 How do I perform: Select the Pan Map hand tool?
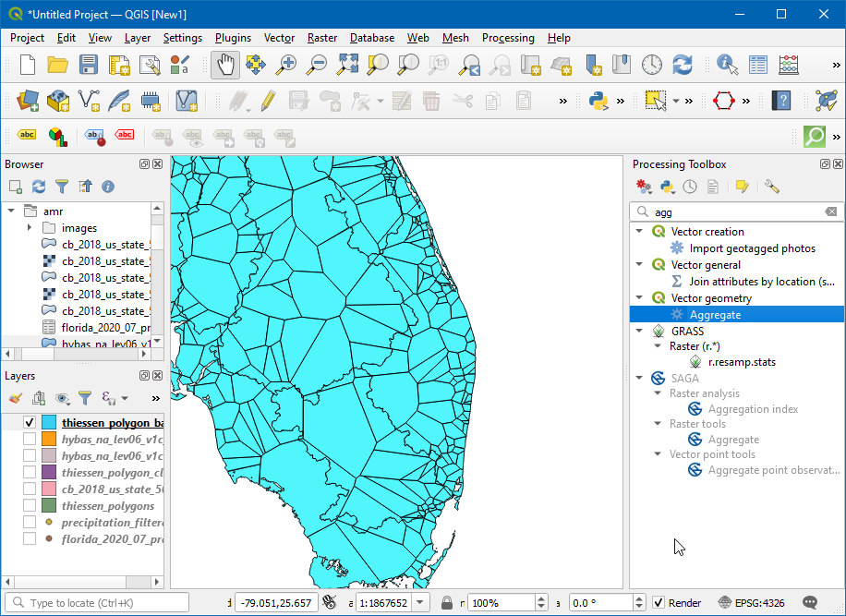225,65
